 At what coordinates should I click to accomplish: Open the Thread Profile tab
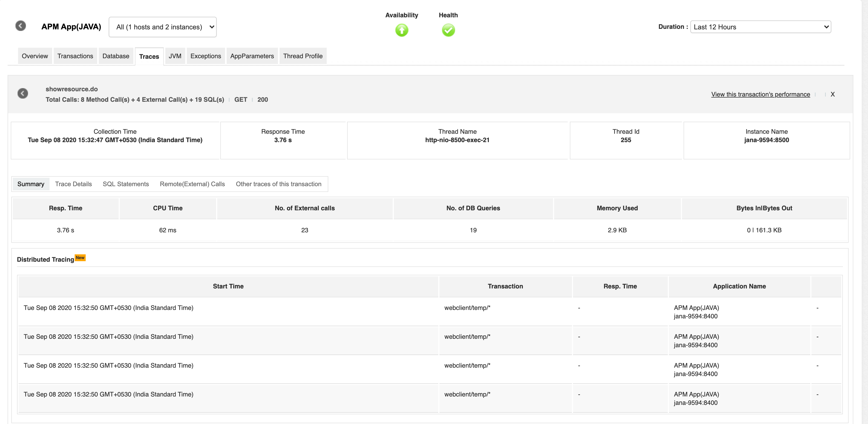point(303,56)
